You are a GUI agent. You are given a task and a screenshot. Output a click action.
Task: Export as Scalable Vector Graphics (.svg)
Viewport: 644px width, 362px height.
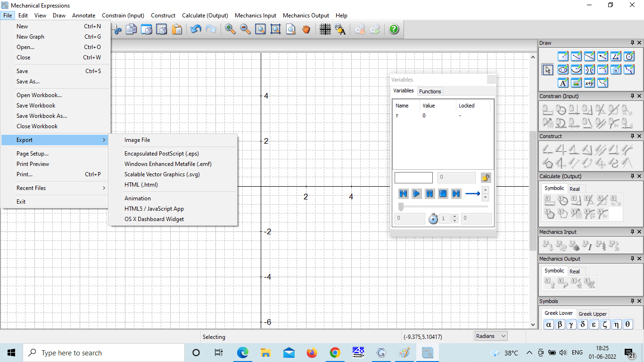162,174
